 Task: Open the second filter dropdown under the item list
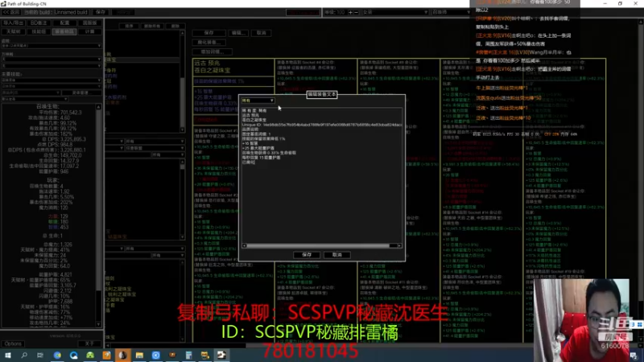[154, 148]
